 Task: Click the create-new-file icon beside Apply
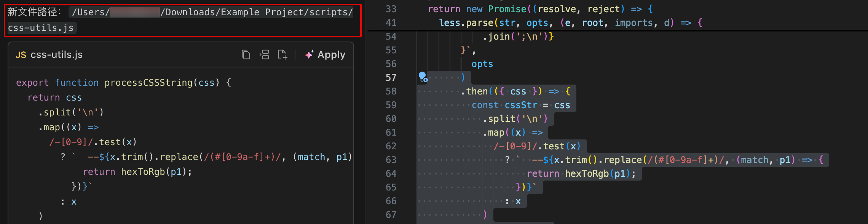click(282, 55)
